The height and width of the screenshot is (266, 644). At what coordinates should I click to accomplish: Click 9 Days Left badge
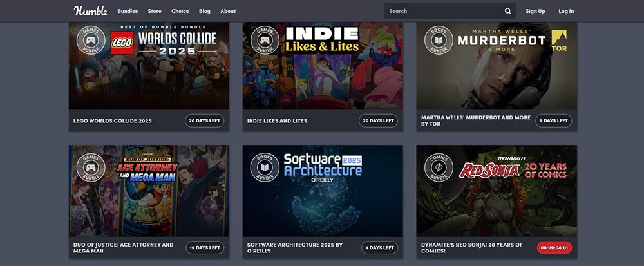(554, 120)
